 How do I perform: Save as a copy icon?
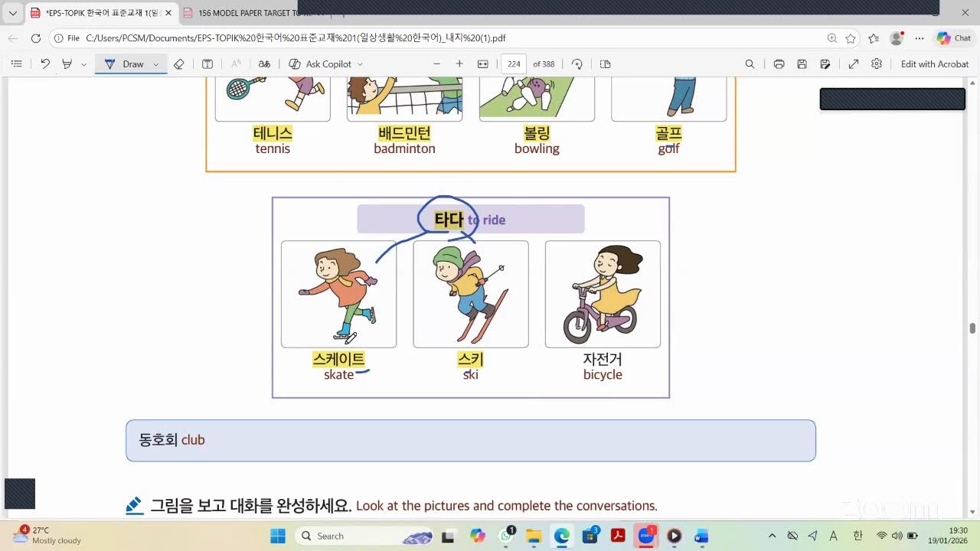pos(825,64)
